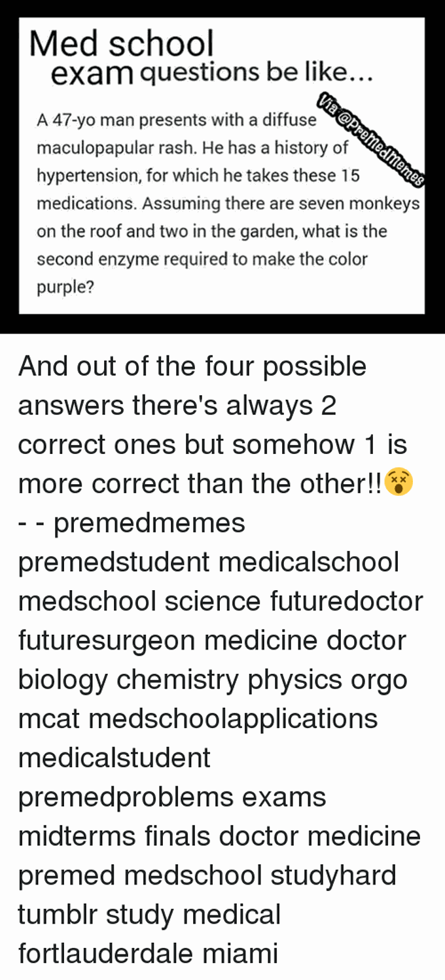Screen dimensions: 445x980
Task: Open the 'medschoolapplications' tag
Action: (232, 720)
